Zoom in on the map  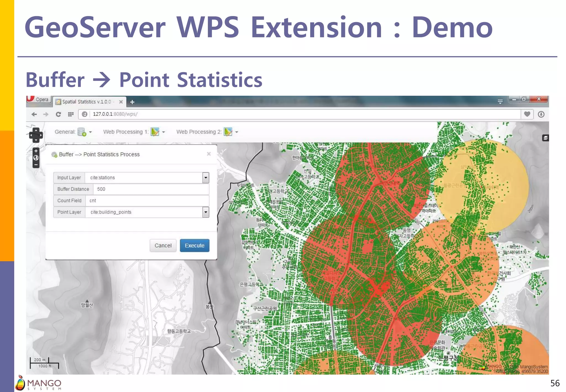[36, 151]
